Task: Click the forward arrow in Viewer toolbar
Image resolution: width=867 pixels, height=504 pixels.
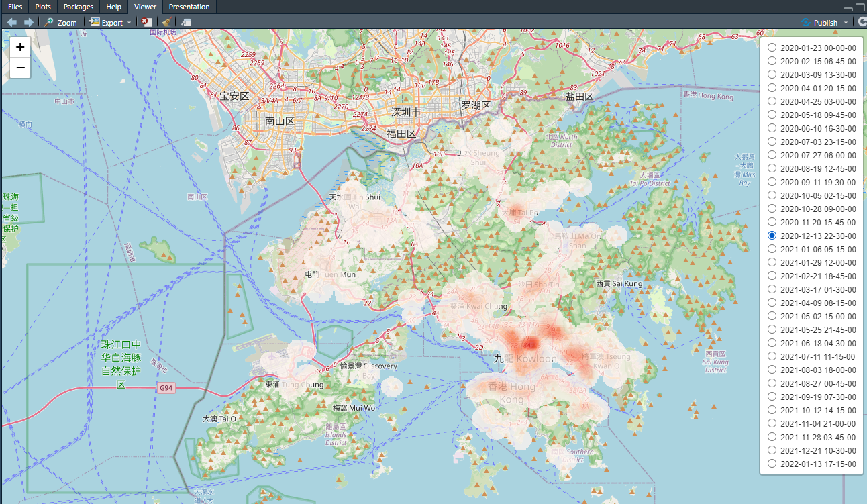Action: [28, 22]
